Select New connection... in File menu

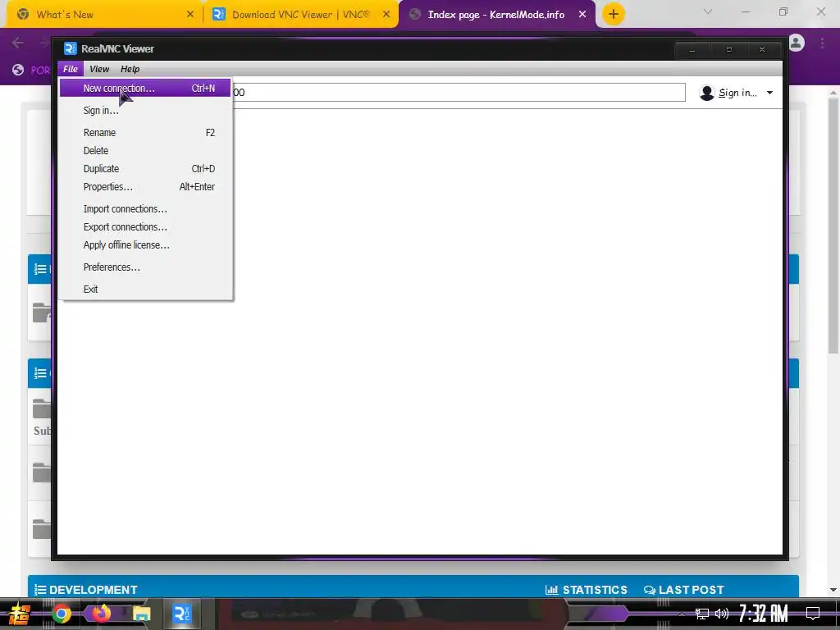145,89
